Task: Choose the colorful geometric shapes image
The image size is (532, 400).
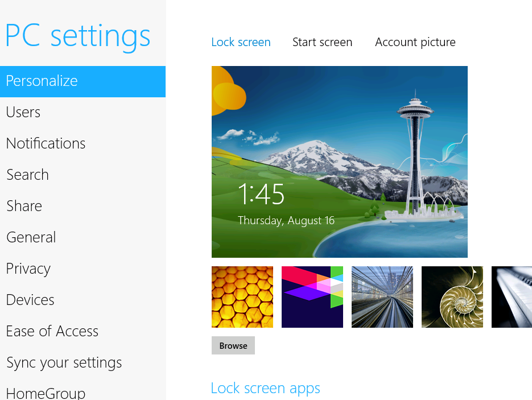Action: point(312,297)
